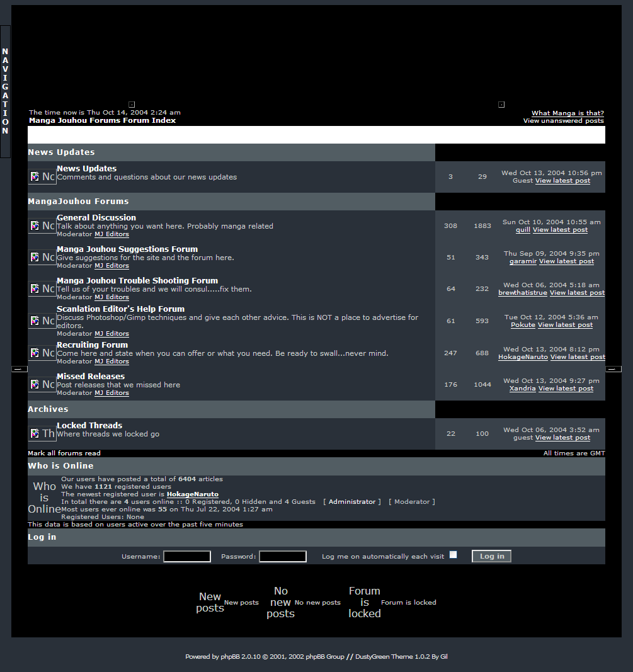Open newest registered user HokageNaruto

pos(193,494)
